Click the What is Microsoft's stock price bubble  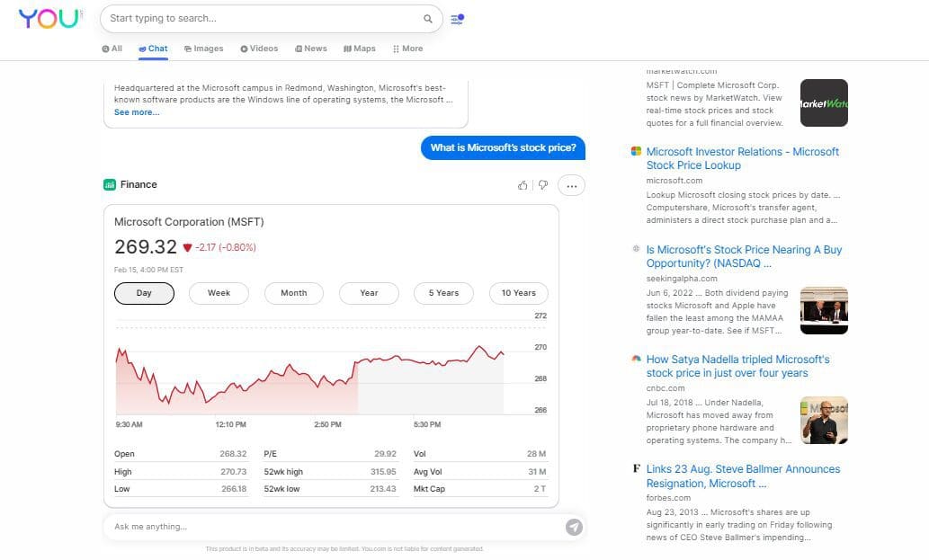tap(503, 147)
